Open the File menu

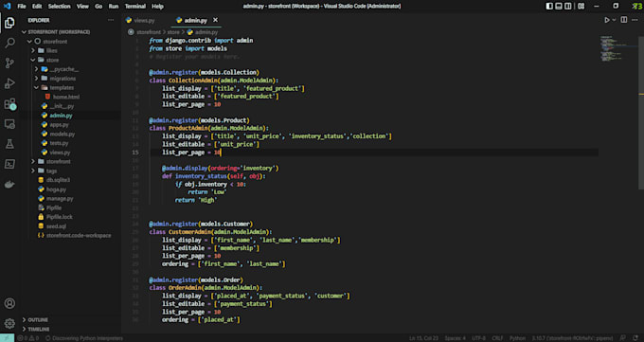(22, 7)
